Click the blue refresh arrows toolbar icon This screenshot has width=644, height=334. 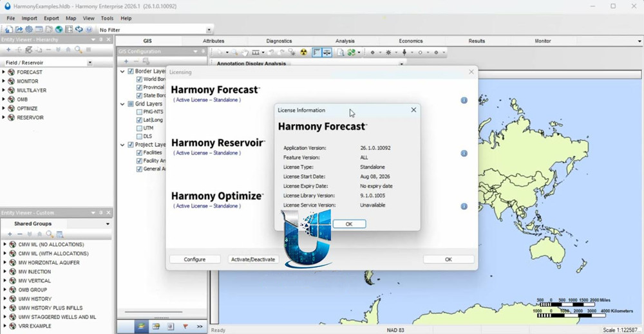click(79, 30)
